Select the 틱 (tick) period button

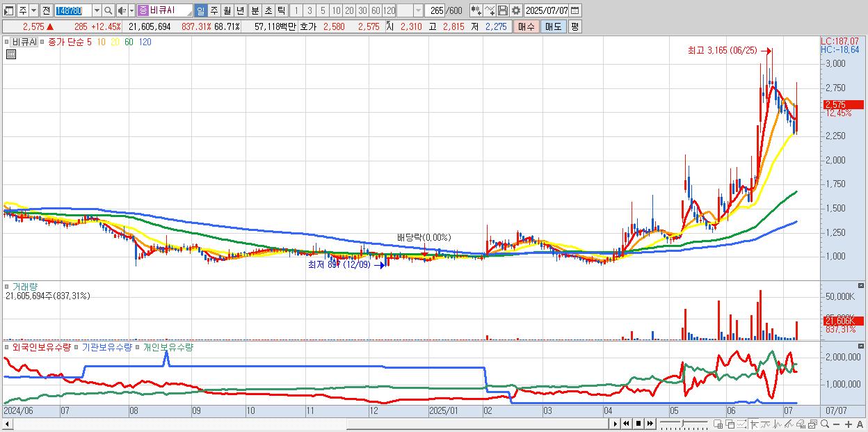pyautogui.click(x=281, y=10)
